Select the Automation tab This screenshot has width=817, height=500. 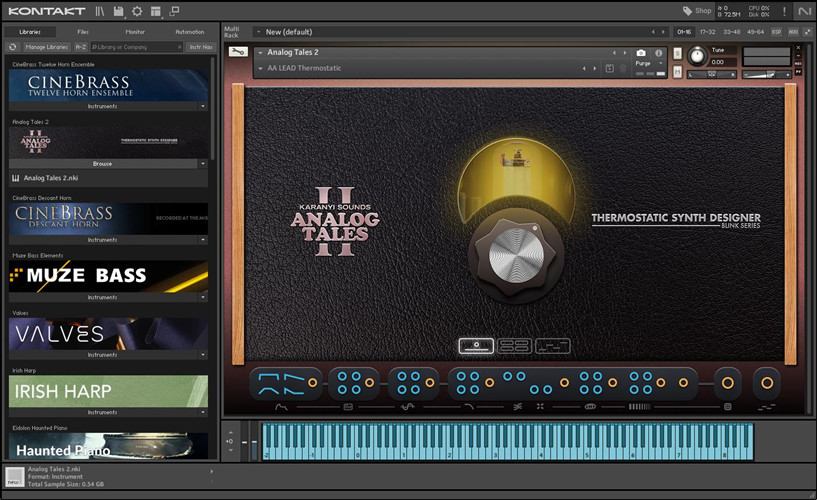tap(189, 32)
